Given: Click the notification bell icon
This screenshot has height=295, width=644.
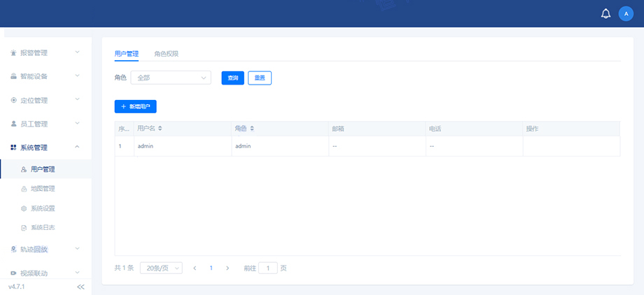Looking at the screenshot, I should point(605,14).
